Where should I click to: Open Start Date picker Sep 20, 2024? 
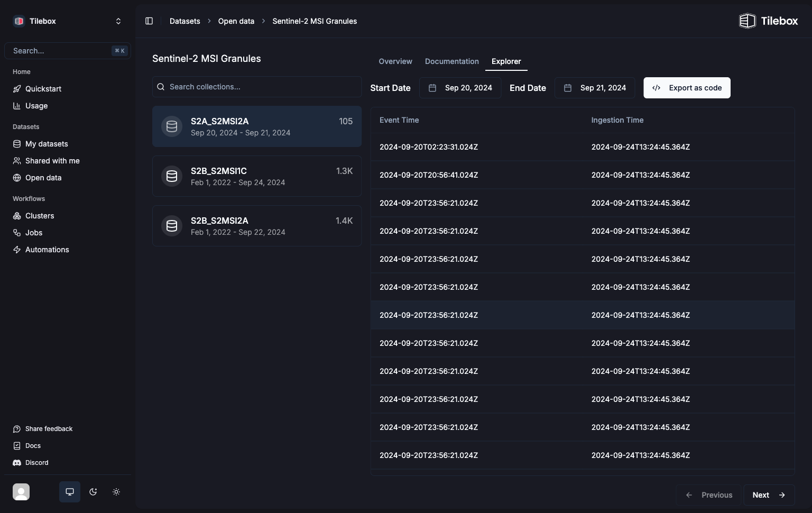(460, 88)
